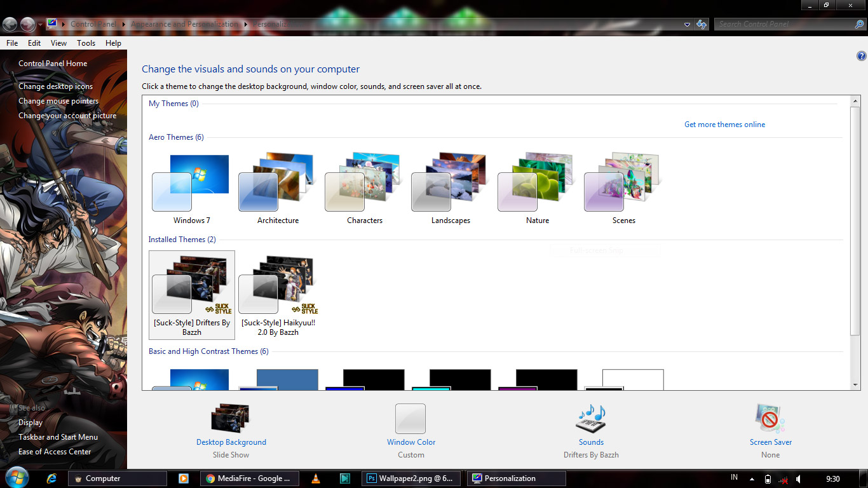
Task: Click the theme list scroll down arrow
Action: pyautogui.click(x=856, y=385)
